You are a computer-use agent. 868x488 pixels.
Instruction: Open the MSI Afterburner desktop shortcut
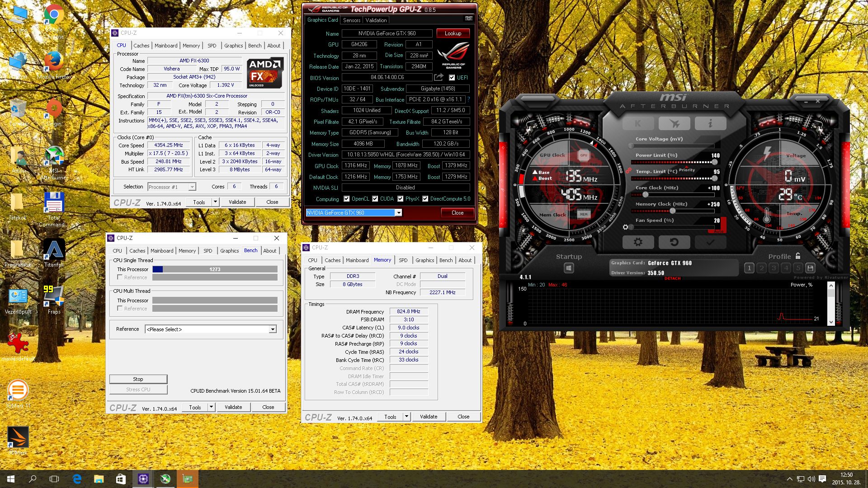point(54,163)
